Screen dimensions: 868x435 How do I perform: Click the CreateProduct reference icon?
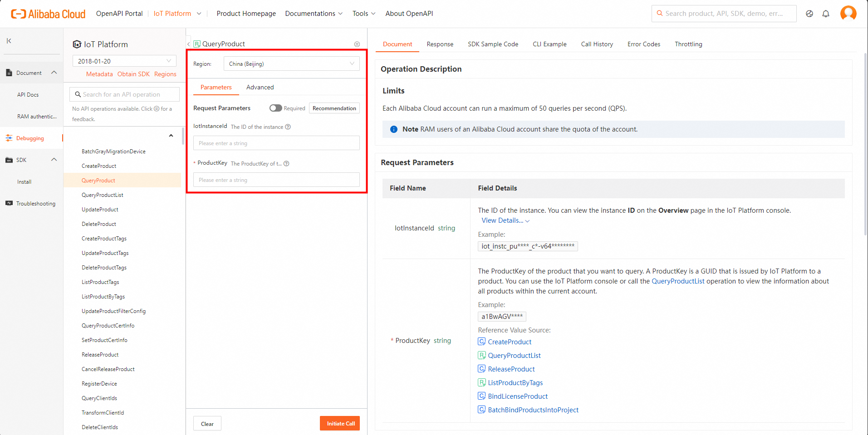(482, 342)
